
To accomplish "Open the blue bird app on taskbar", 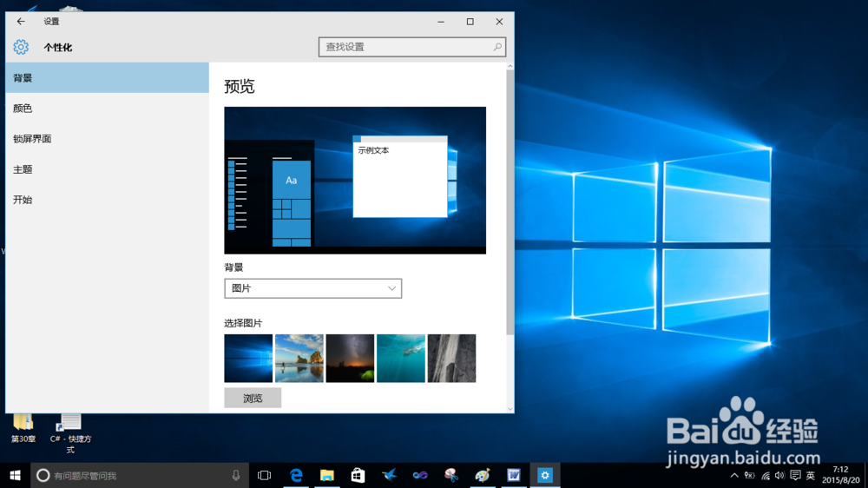I will (x=389, y=475).
